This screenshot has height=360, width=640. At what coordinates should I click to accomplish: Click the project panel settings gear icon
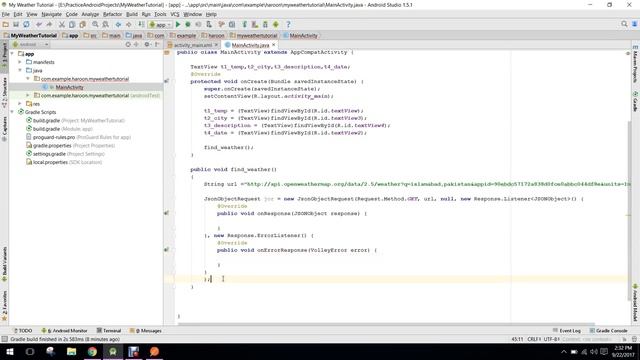coord(147,44)
